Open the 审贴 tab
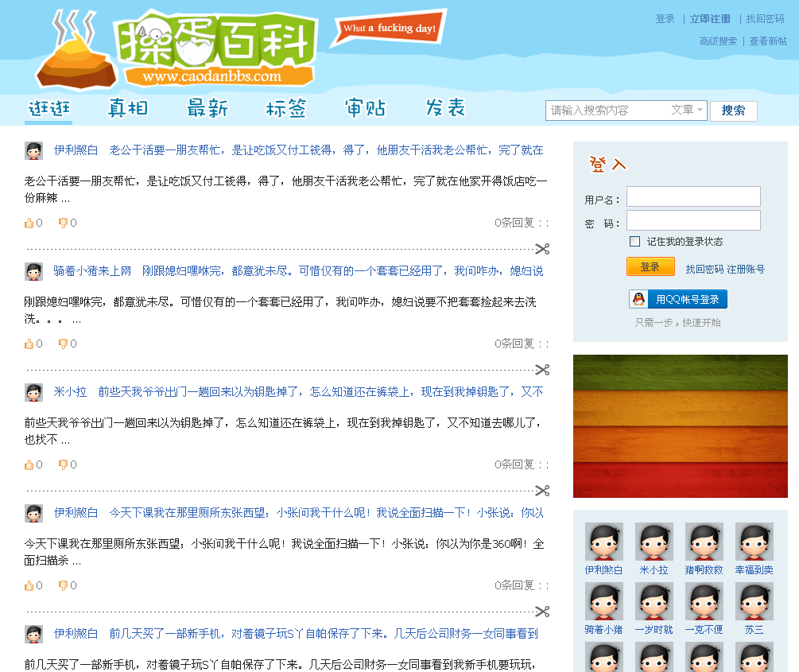This screenshot has height=672, width=799. pyautogui.click(x=366, y=109)
